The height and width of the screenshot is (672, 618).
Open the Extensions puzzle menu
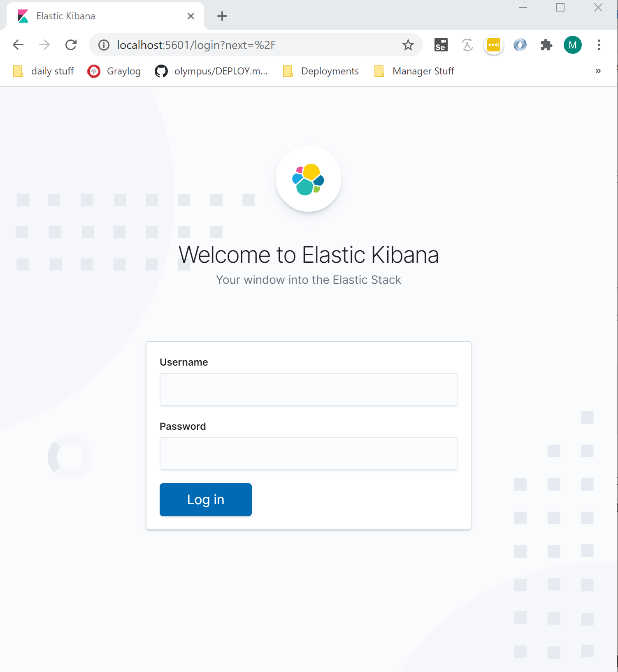[546, 45]
